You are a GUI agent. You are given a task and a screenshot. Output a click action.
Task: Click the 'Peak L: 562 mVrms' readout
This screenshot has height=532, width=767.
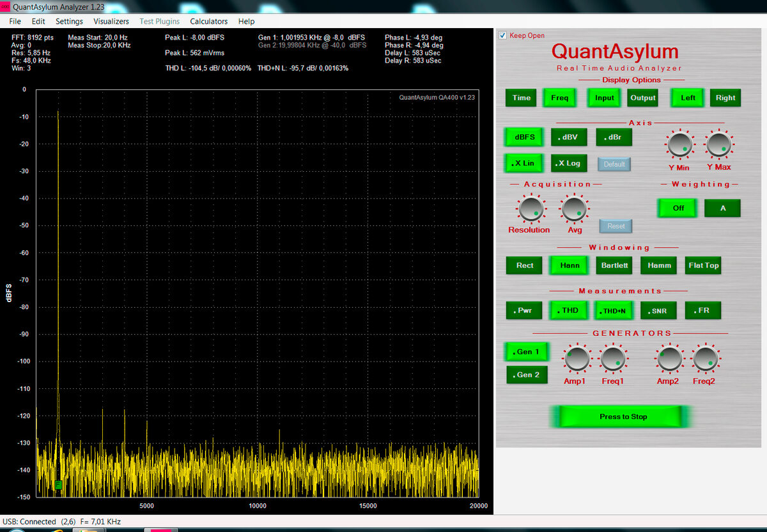pos(194,53)
